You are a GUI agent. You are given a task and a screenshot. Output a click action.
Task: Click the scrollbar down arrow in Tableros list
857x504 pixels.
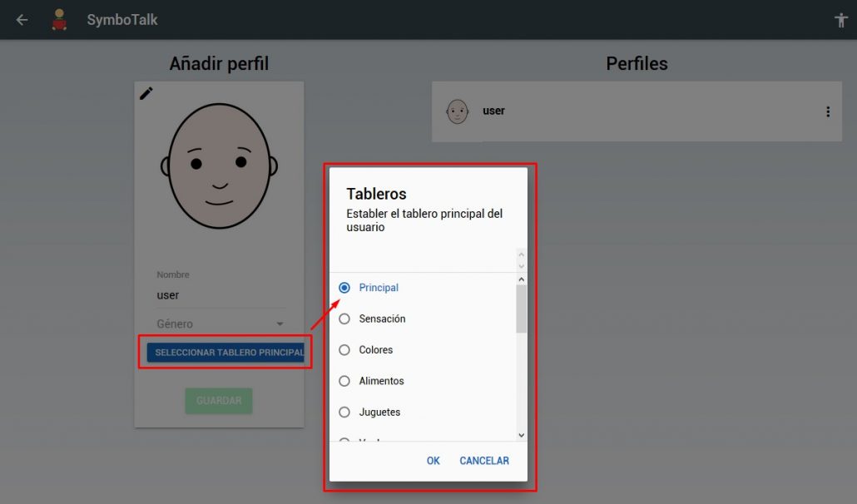(x=521, y=434)
